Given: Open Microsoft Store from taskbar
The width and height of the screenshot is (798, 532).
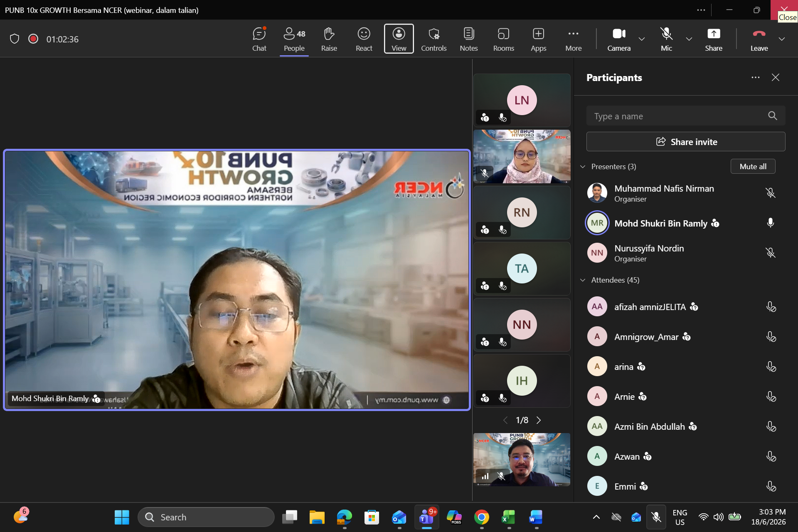Looking at the screenshot, I should click(x=372, y=517).
